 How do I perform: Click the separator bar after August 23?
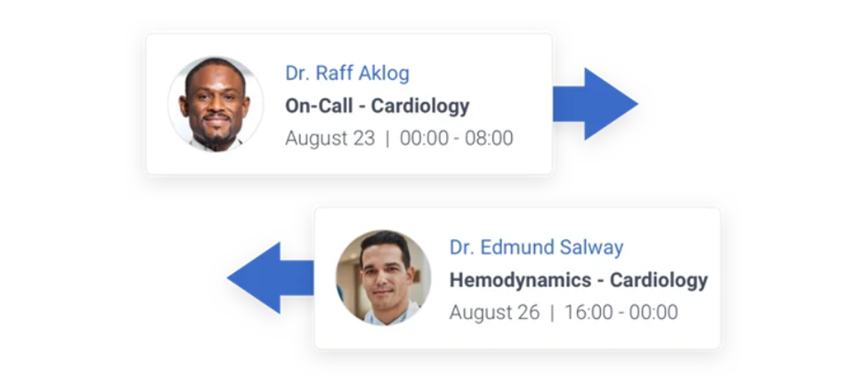point(387,139)
